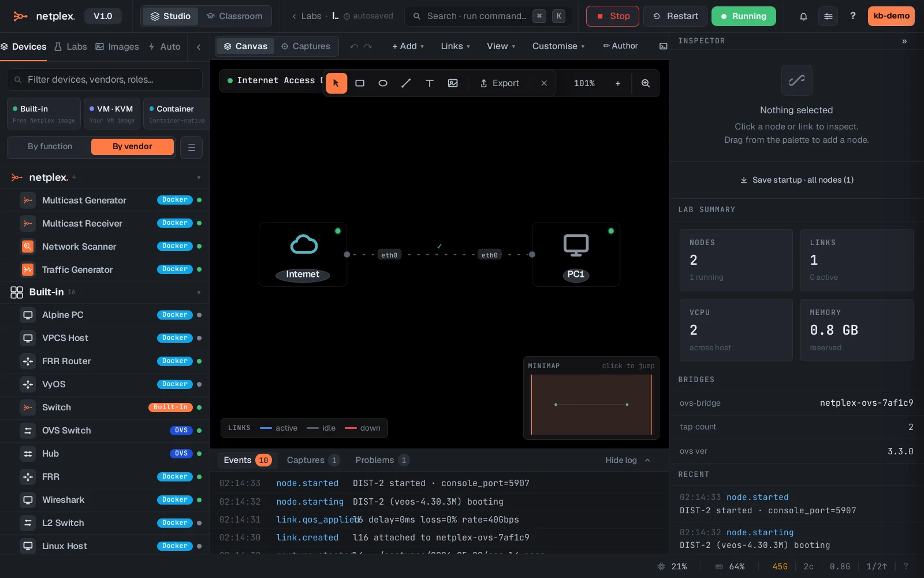This screenshot has width=924, height=578.
Task: Select the pointer tool in canvas toolbar
Action: [336, 83]
